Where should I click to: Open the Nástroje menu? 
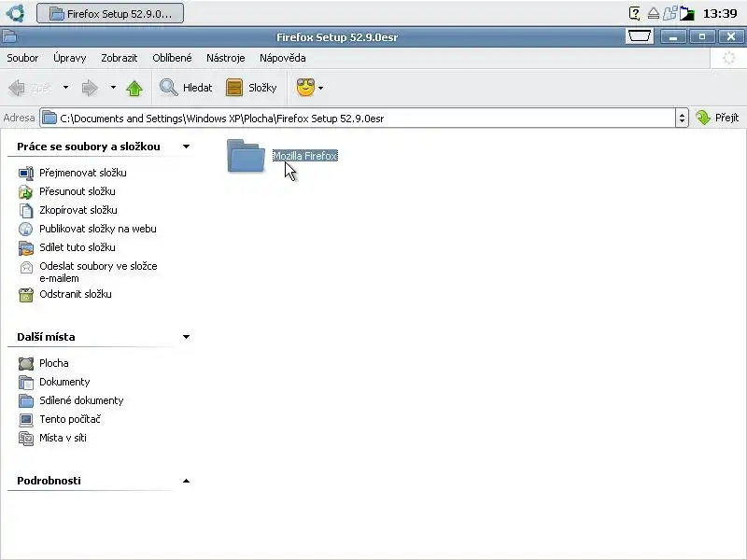(x=226, y=58)
